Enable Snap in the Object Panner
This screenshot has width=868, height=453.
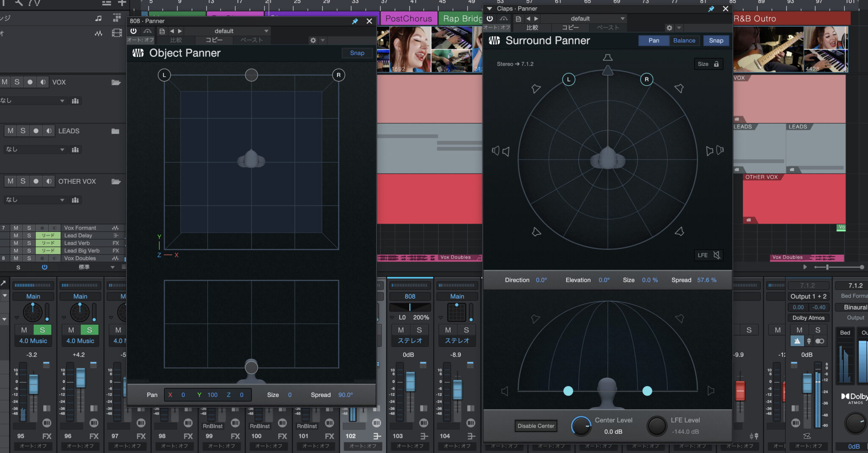[x=356, y=53]
